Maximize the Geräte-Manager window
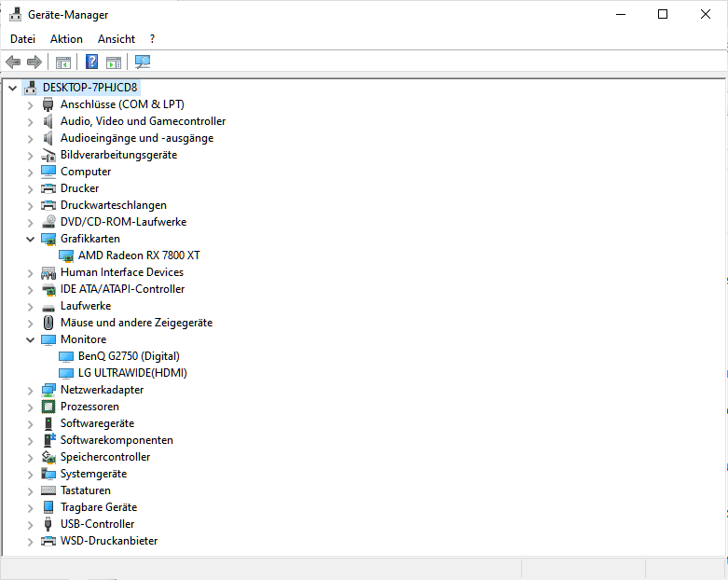Screen dimensions: 728x580 pos(663,14)
